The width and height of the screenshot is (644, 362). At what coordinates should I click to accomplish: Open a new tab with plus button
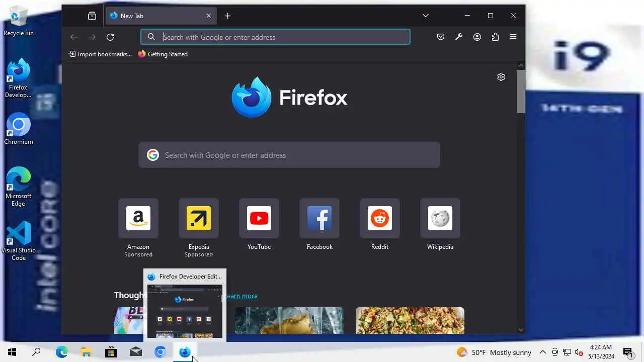click(x=227, y=16)
